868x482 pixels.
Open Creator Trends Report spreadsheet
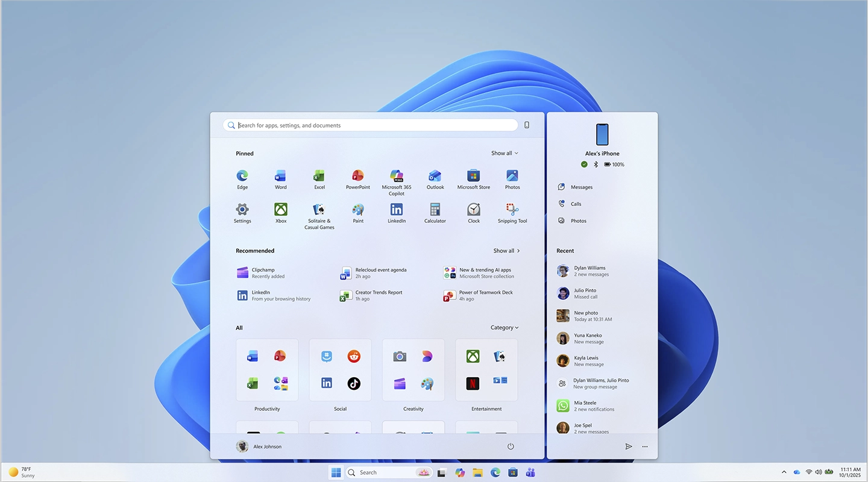[x=371, y=295]
